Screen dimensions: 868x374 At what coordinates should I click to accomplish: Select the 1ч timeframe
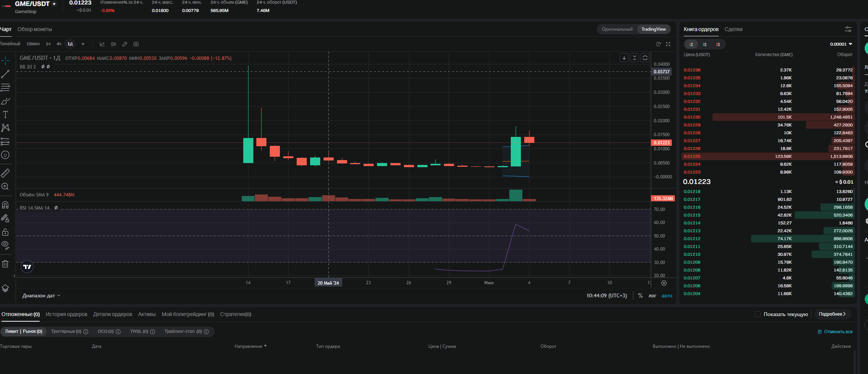(x=48, y=44)
